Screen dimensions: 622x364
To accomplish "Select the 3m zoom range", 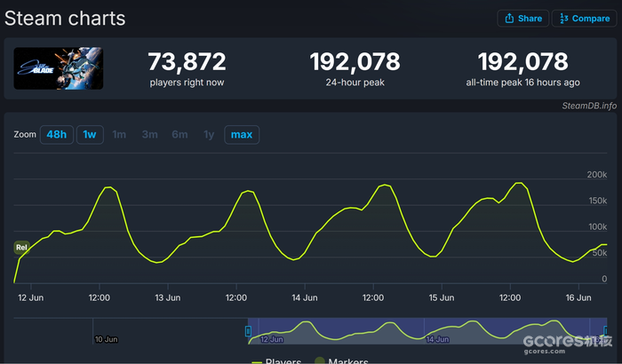I will click(x=149, y=135).
